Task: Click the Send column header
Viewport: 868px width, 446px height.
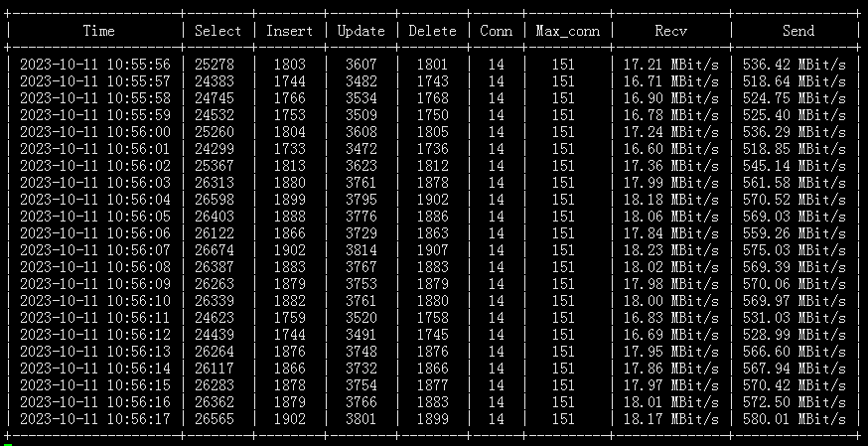Action: 798,31
